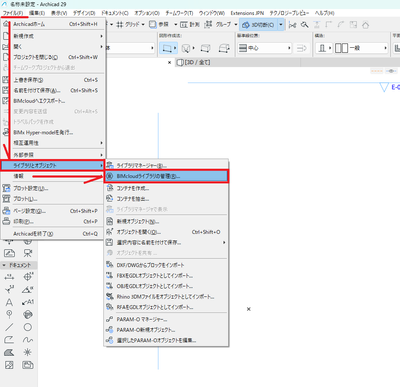Choose 選択したPARAM-Oオブジェクトを編集... entry
Image resolution: width=400 pixels, height=387 pixels.
(x=166, y=340)
